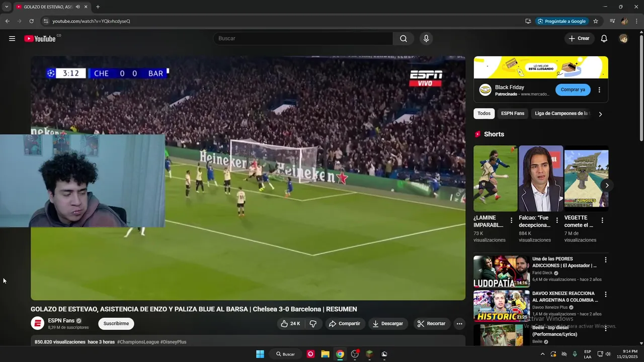
Task: Open options for DAVOO XENEIZE video
Action: (x=606, y=294)
